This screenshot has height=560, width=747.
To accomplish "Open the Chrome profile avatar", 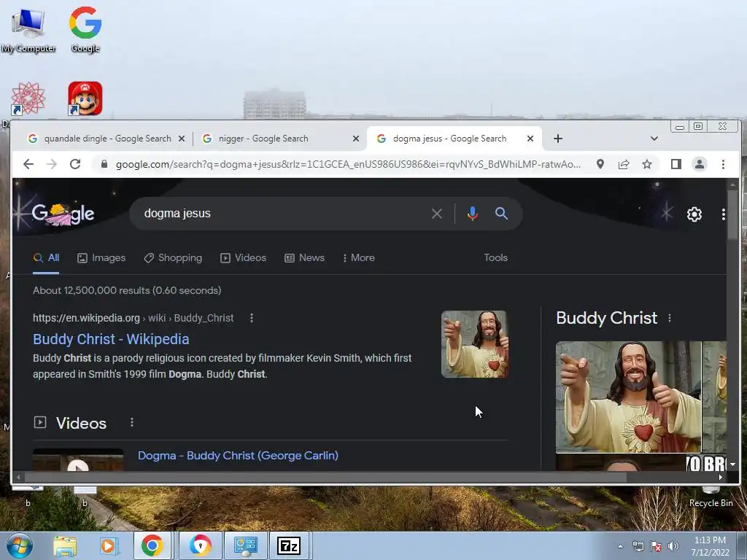I will tap(700, 164).
